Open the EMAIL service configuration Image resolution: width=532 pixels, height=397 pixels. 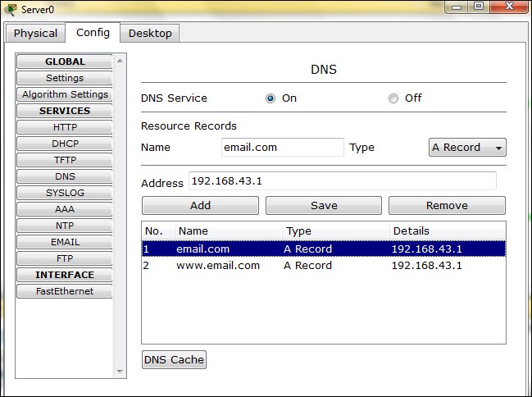pos(65,242)
